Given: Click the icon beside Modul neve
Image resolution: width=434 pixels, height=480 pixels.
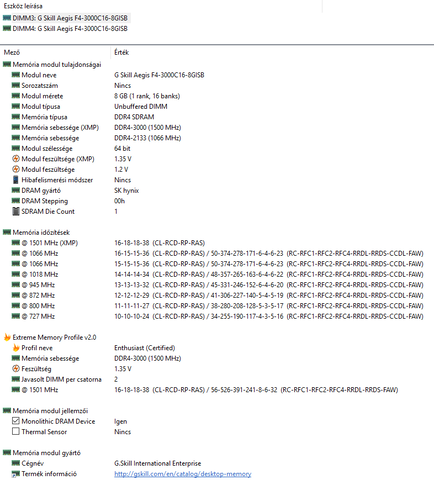Looking at the screenshot, I should point(16,75).
